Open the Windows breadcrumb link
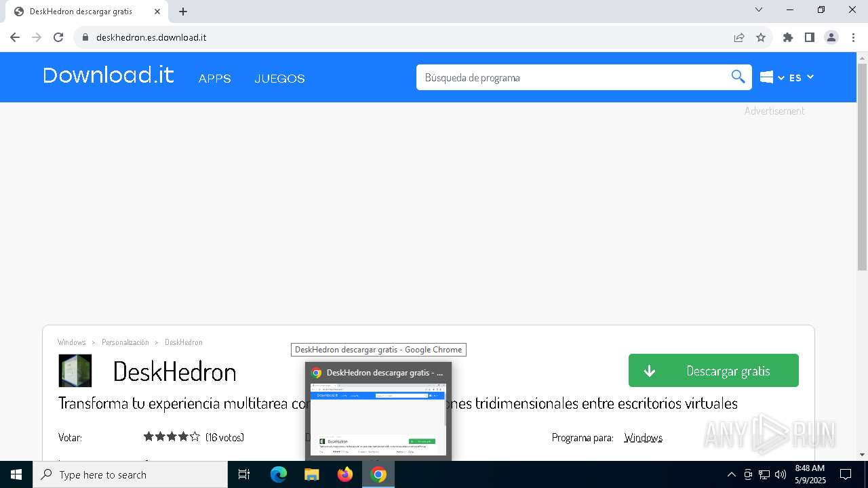This screenshot has height=488, width=868. (72, 342)
